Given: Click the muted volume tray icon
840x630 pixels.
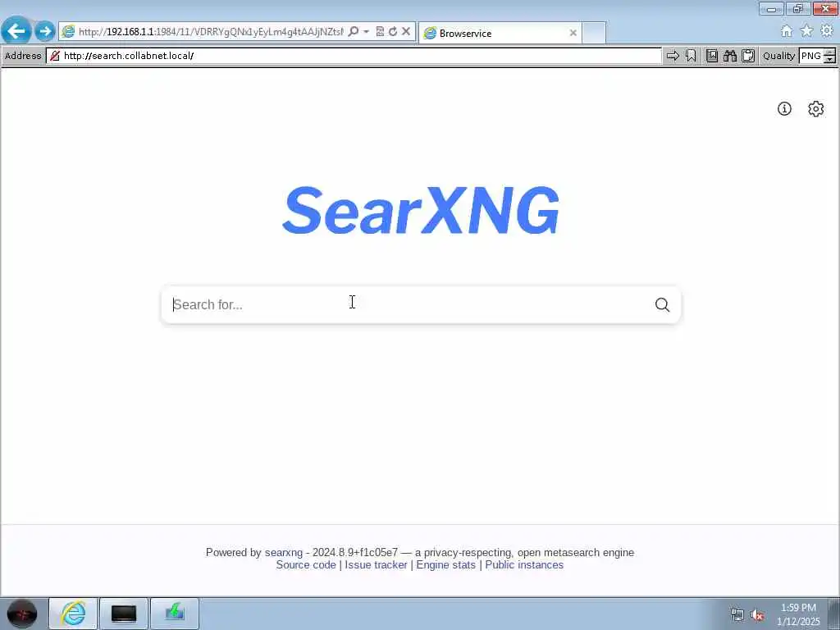Looking at the screenshot, I should click(757, 615).
